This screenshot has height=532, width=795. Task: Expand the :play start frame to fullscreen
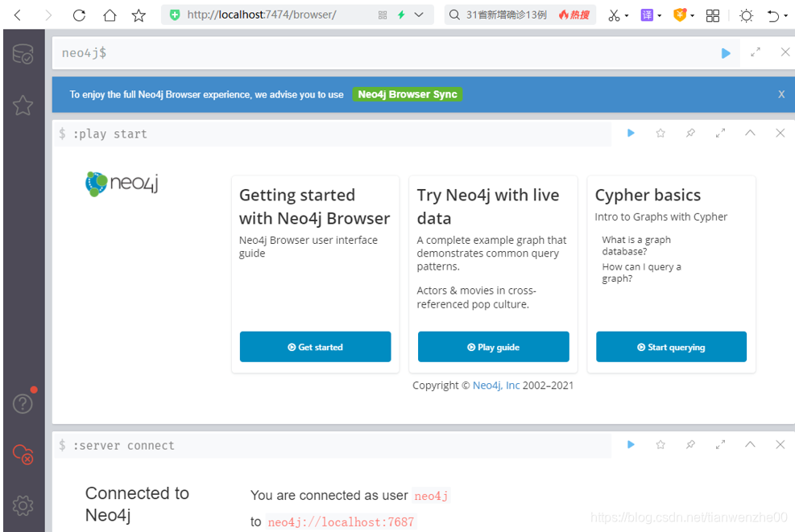point(720,133)
